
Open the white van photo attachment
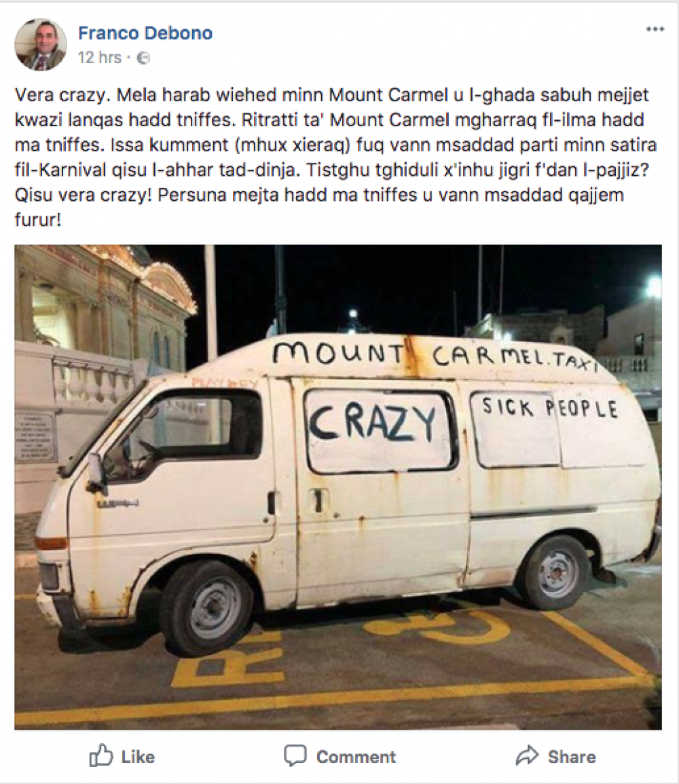[x=338, y=487]
